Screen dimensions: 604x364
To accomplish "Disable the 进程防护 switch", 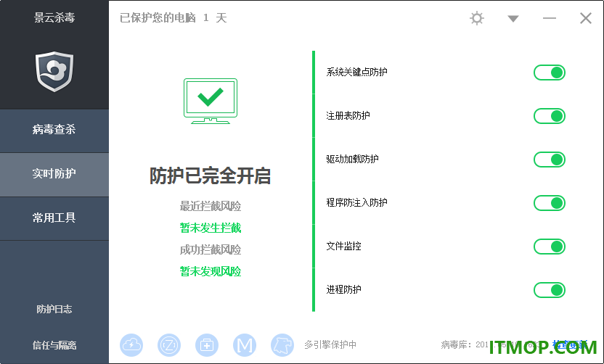I will point(550,290).
